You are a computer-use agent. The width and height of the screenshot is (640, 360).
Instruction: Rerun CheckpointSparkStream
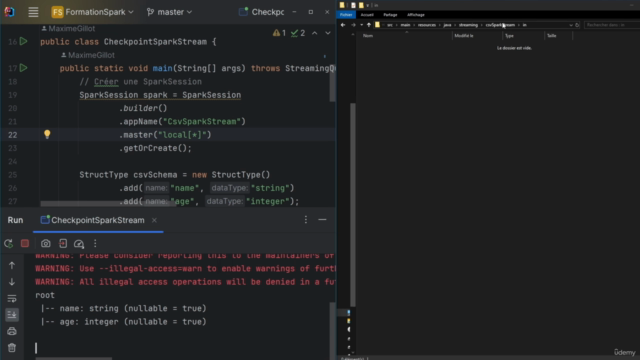click(x=9, y=243)
